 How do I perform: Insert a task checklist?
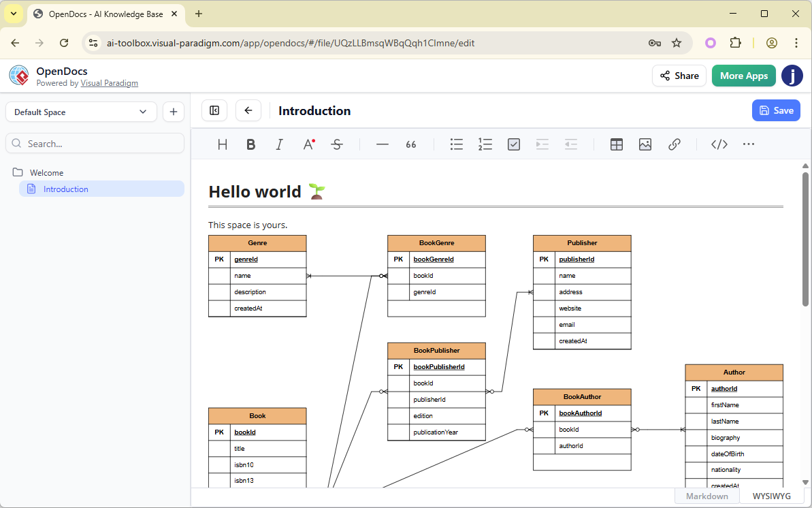pyautogui.click(x=513, y=144)
